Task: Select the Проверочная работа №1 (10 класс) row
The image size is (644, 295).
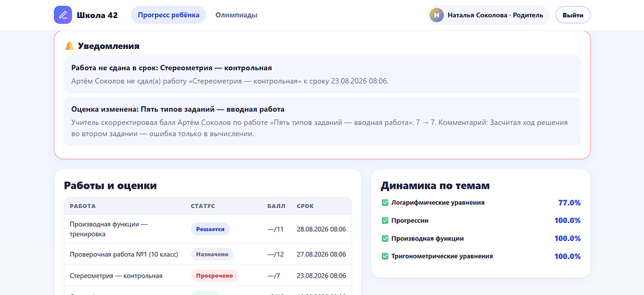Action: (x=208, y=254)
